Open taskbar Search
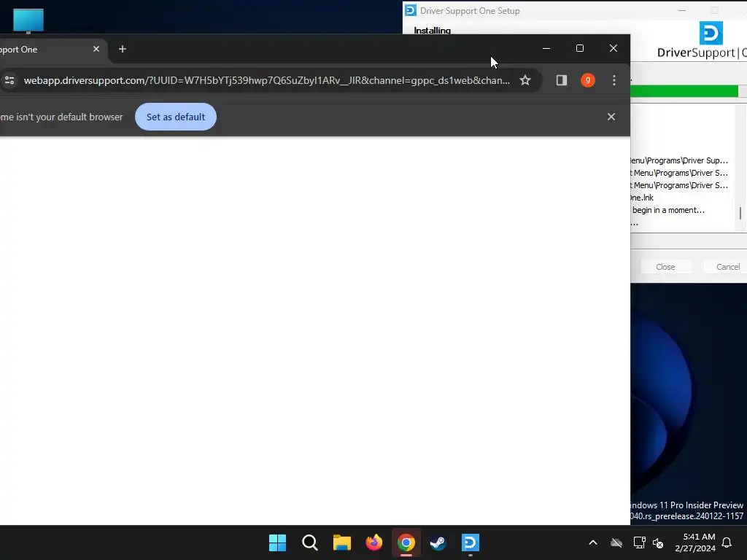This screenshot has height=560, width=747. pos(309,542)
